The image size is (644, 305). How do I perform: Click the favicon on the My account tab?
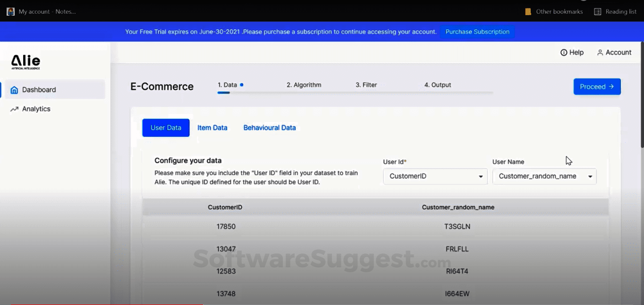[10, 11]
